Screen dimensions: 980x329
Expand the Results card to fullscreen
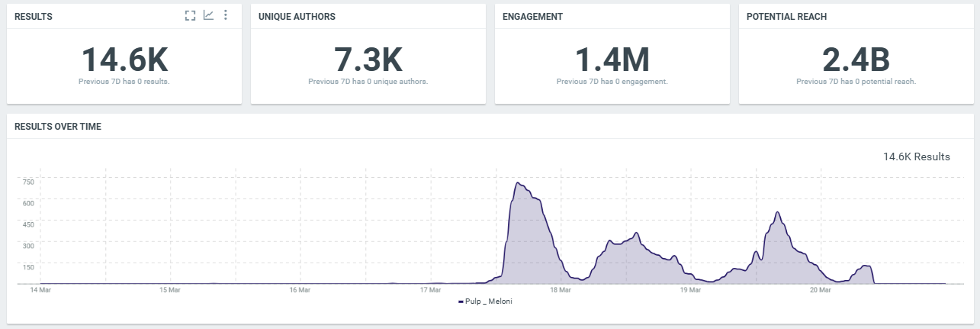tap(191, 16)
